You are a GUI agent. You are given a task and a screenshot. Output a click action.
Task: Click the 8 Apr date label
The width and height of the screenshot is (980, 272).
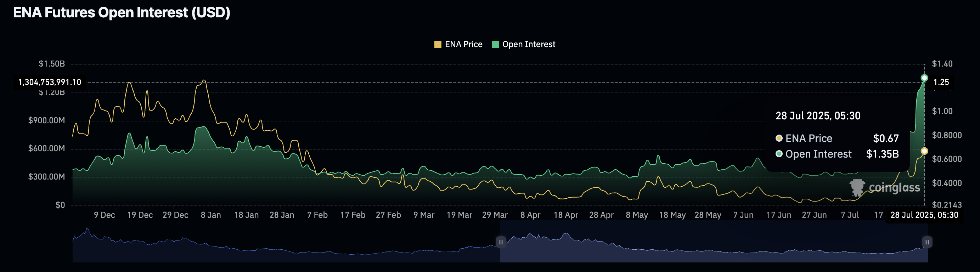tap(530, 215)
